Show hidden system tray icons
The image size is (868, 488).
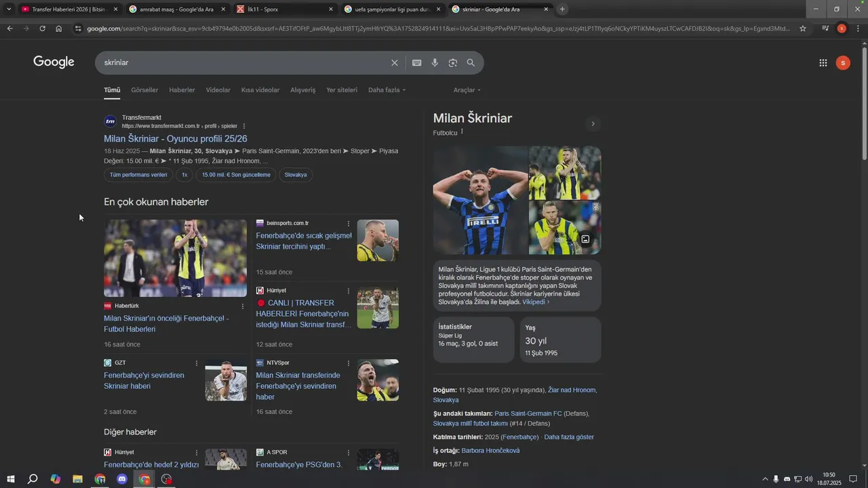coord(766,479)
